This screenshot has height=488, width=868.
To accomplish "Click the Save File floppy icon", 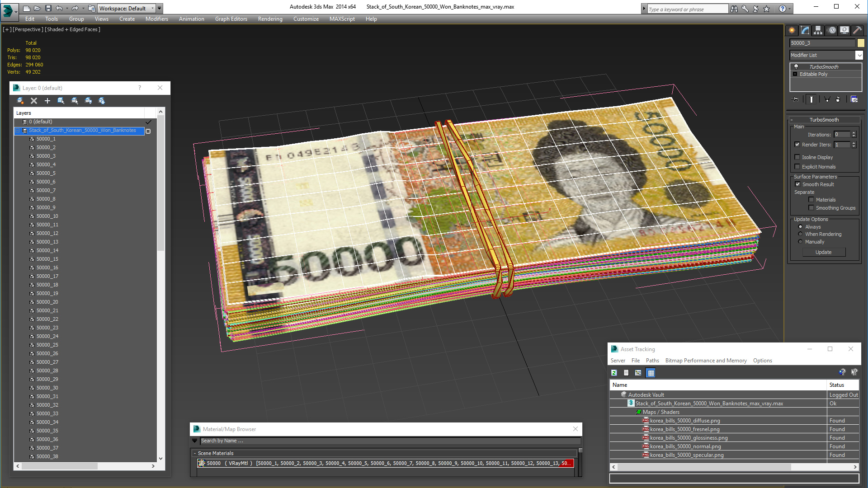I will click(48, 8).
